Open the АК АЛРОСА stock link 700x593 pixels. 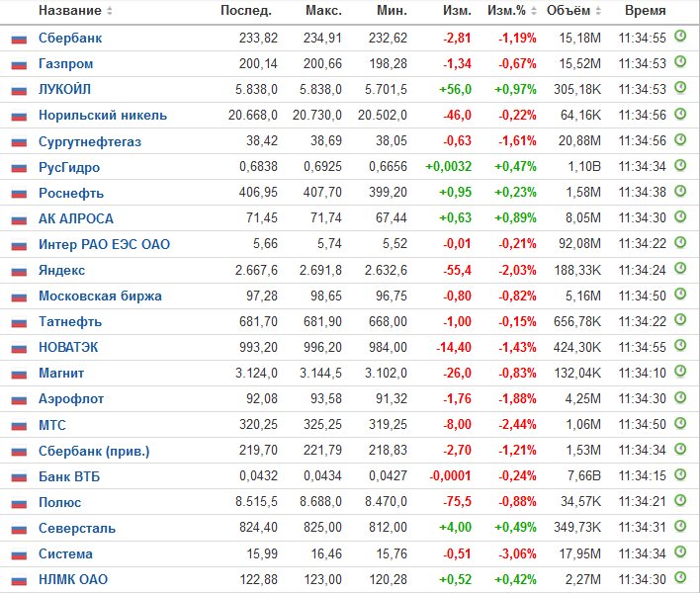click(x=76, y=219)
